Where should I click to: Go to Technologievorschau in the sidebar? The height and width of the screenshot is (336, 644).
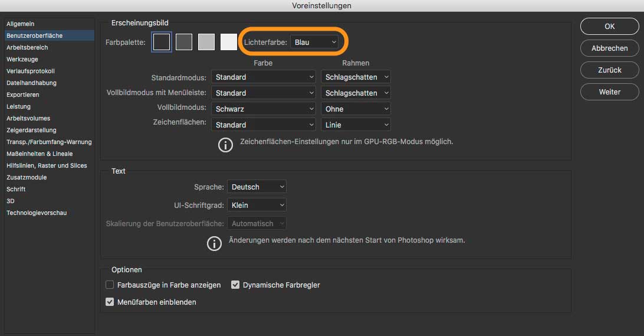[37, 213]
